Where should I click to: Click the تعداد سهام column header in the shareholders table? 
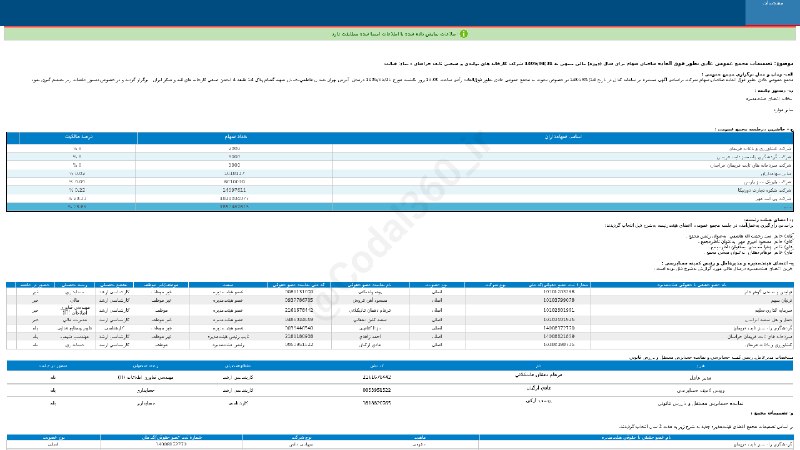(x=235, y=137)
